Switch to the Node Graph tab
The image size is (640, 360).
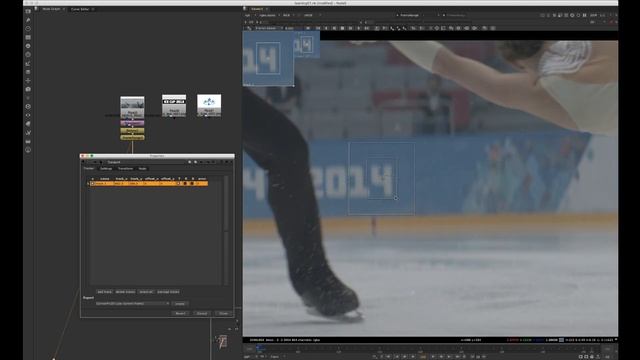click(x=51, y=9)
